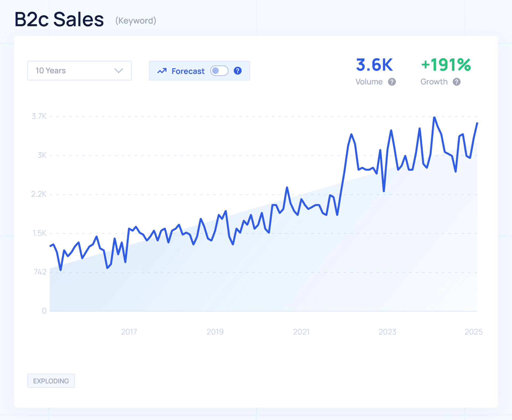Click the Forecast label text
The height and width of the screenshot is (420, 512).
tap(188, 71)
